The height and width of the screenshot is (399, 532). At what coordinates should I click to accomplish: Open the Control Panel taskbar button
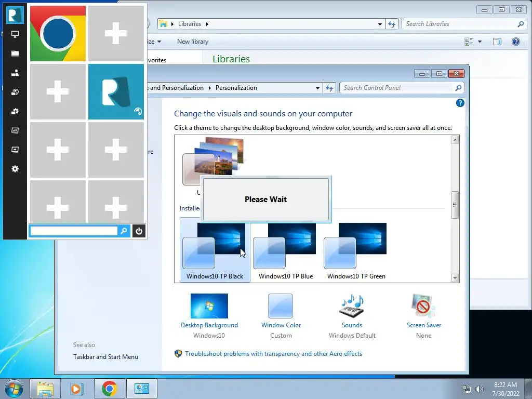pos(142,389)
